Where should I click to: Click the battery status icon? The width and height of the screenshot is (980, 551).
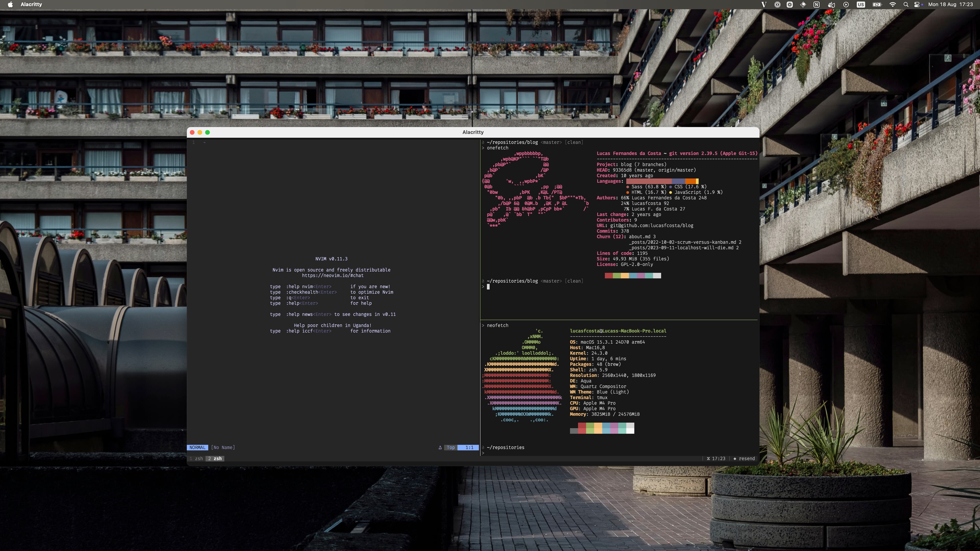(x=877, y=5)
